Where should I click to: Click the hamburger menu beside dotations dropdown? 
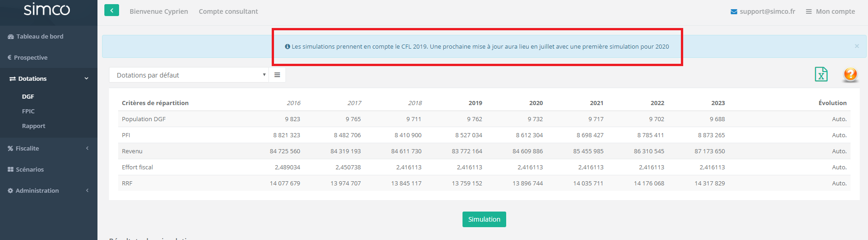pyautogui.click(x=277, y=75)
